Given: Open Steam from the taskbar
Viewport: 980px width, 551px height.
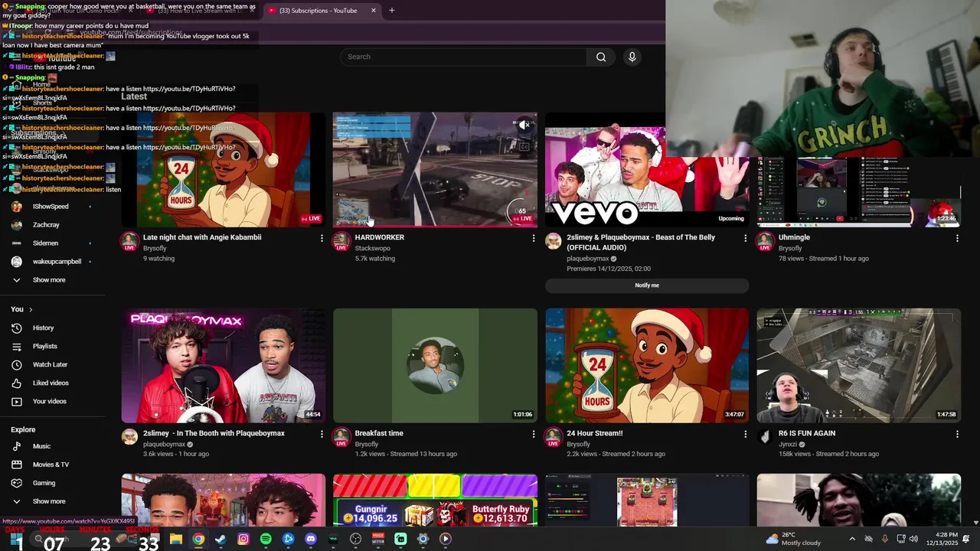Looking at the screenshot, I should (220, 539).
